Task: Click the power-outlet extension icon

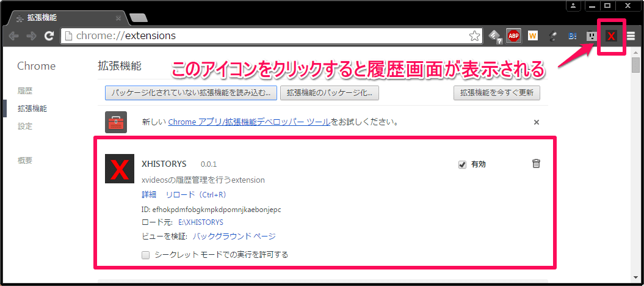Action: click(592, 36)
